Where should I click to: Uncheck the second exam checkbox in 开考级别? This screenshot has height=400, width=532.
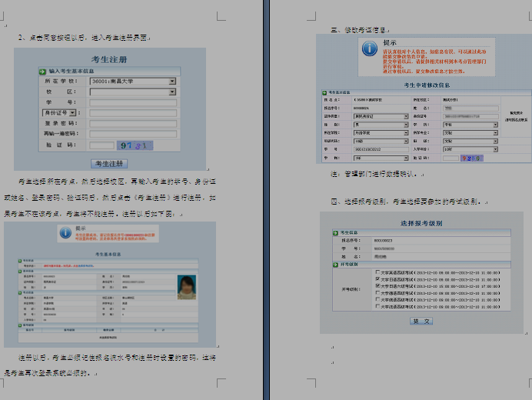378,279
